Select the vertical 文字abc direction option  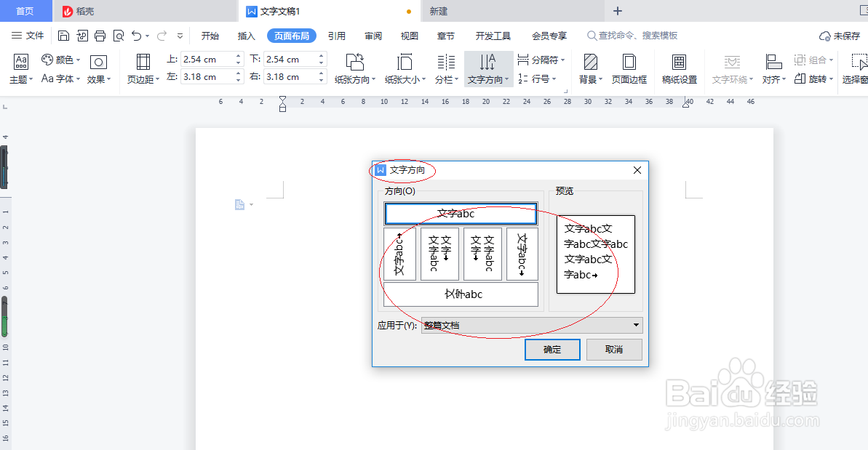(439, 254)
